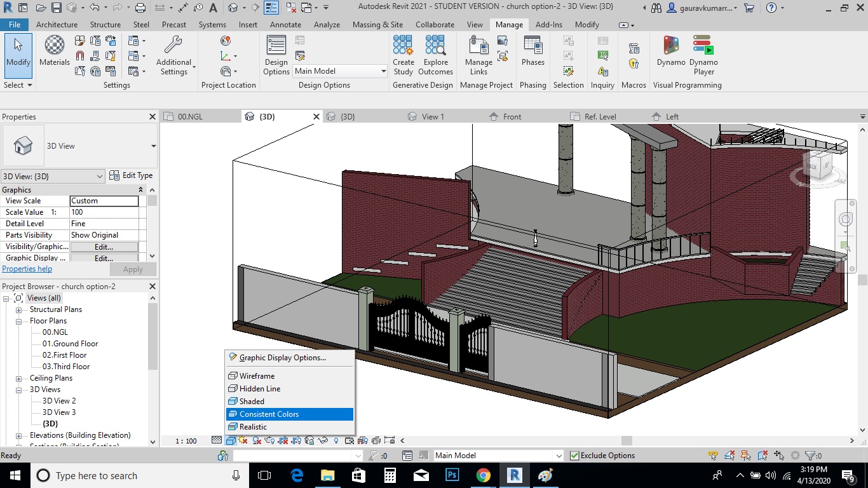Open the Materials tool
The image size is (868, 488).
pos(55,51)
